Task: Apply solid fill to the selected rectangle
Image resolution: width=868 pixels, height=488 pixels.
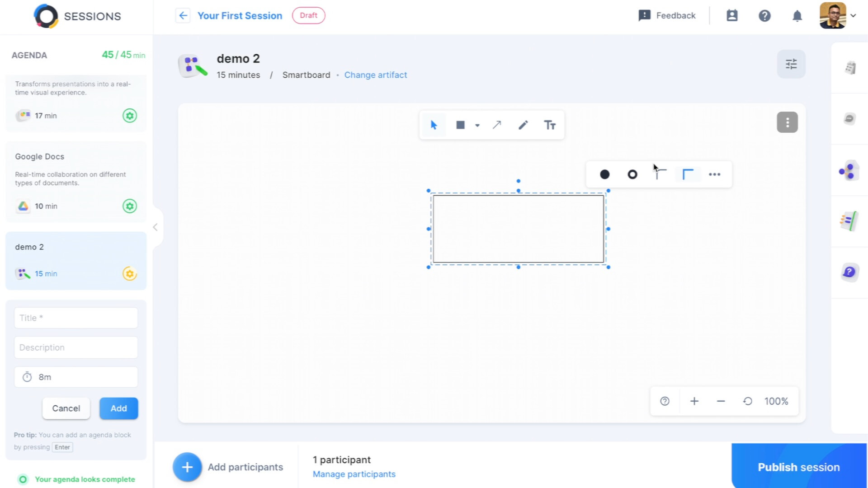Action: [x=604, y=174]
